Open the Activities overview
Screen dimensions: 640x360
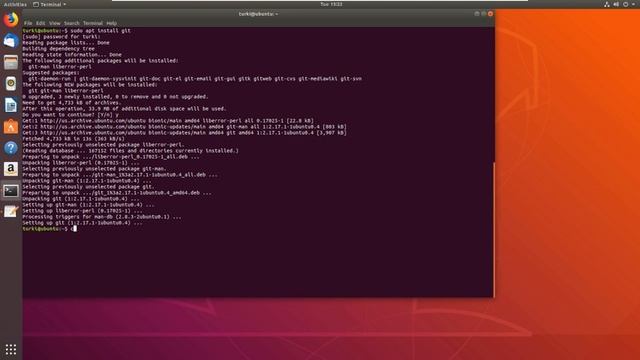15,4
